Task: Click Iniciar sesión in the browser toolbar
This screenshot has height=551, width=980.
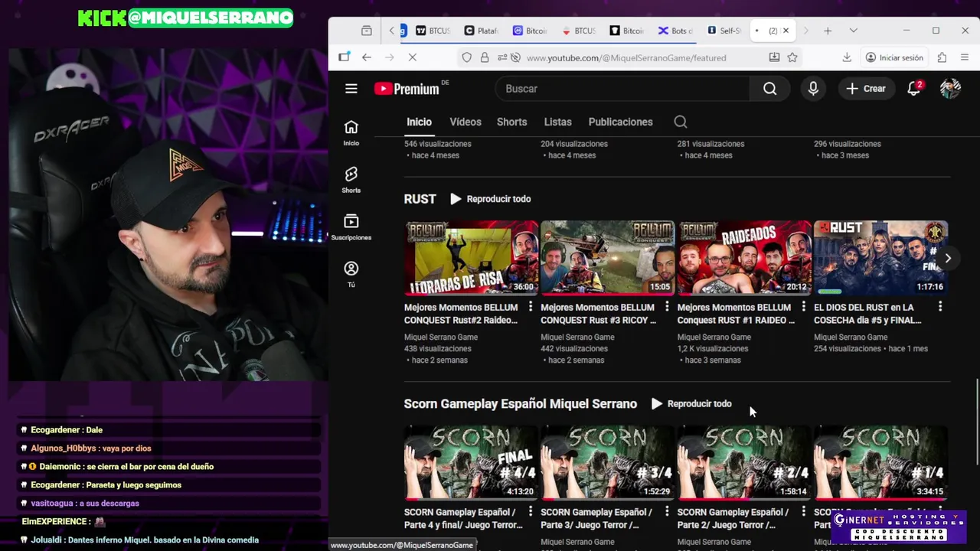Action: 894,57
